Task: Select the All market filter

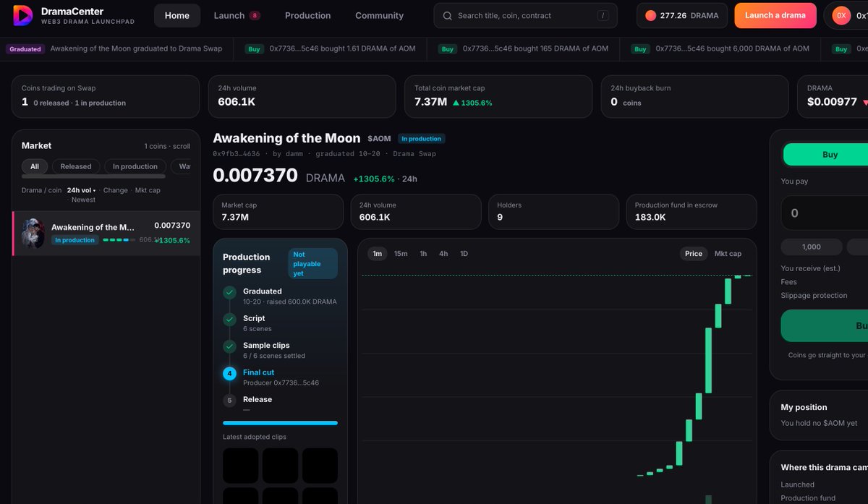Action: tap(35, 166)
